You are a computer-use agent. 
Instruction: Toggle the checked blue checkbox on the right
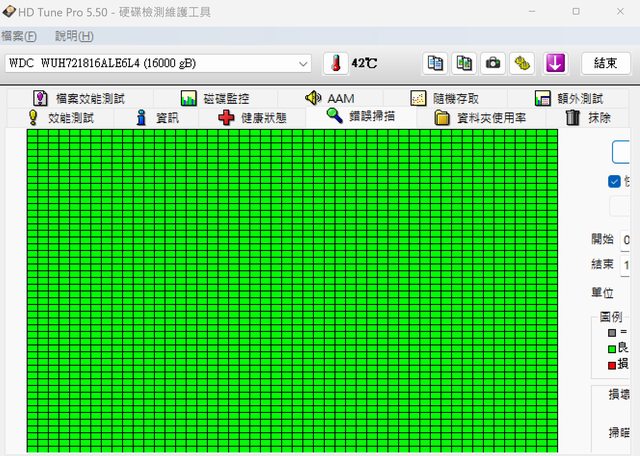click(x=614, y=181)
